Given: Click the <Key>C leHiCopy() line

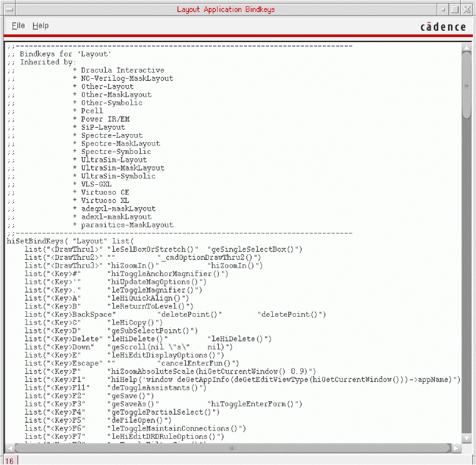Looking at the screenshot, I should tap(94, 323).
